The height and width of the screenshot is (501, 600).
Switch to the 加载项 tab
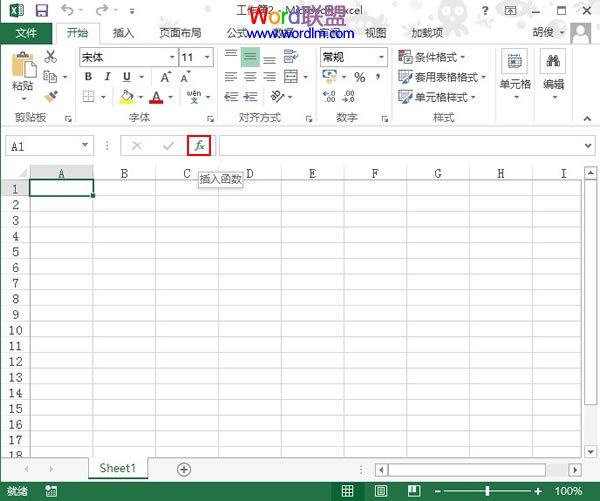pyautogui.click(x=427, y=33)
